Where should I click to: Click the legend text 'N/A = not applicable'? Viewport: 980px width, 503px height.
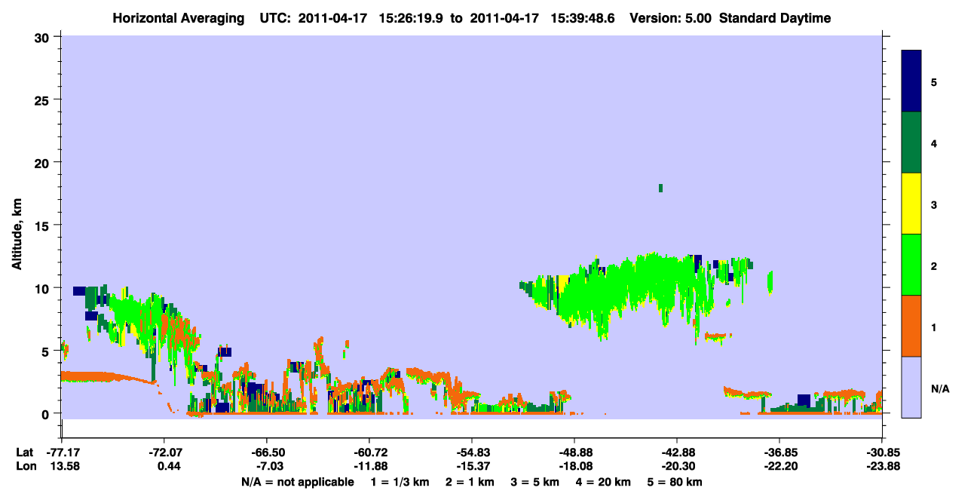[297, 482]
